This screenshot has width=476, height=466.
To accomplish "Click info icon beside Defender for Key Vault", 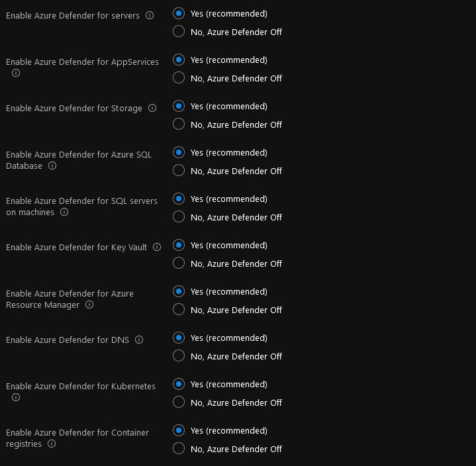I will [157, 247].
